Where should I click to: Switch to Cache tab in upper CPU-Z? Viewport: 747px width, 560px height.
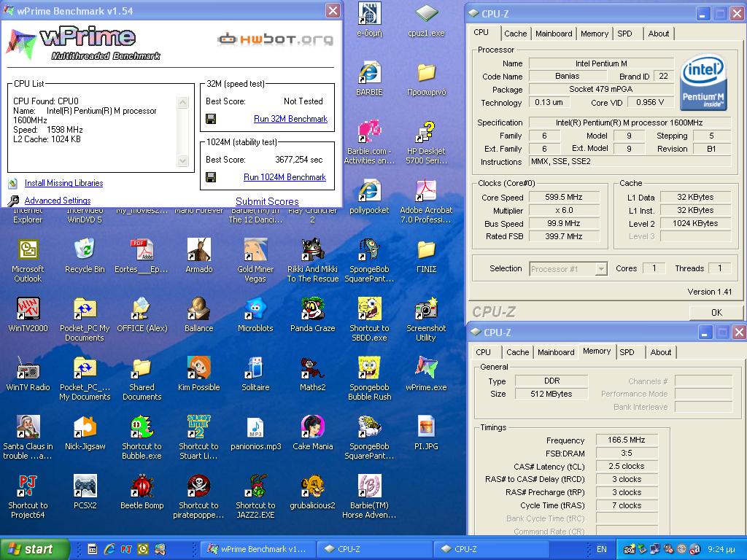click(x=516, y=34)
